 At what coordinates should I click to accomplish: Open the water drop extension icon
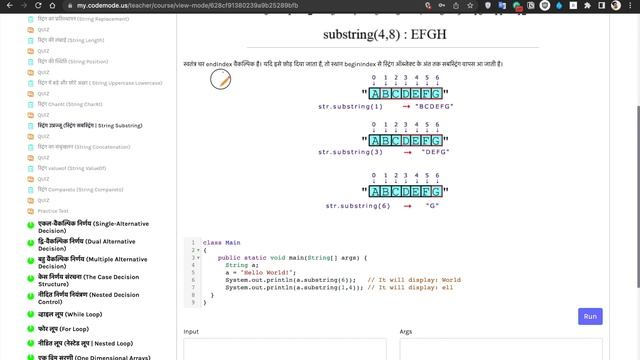point(559,6)
